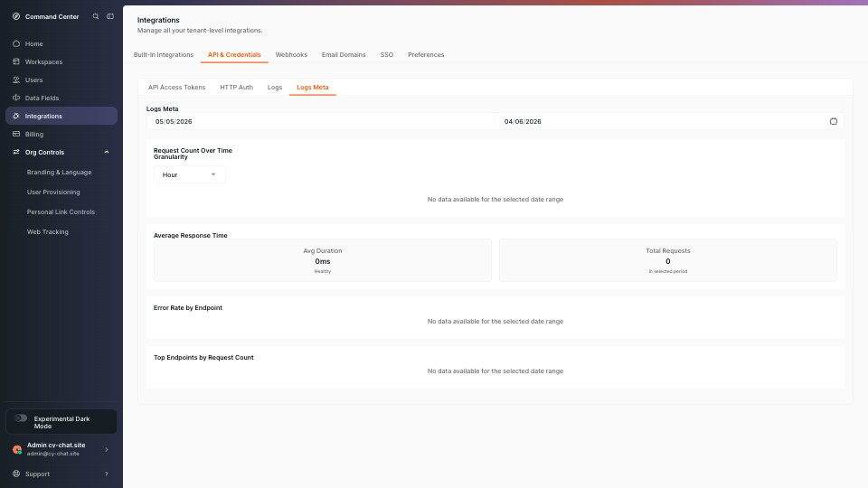Click 'Average Response Time' heading
The width and height of the screenshot is (868, 488).
[191, 235]
